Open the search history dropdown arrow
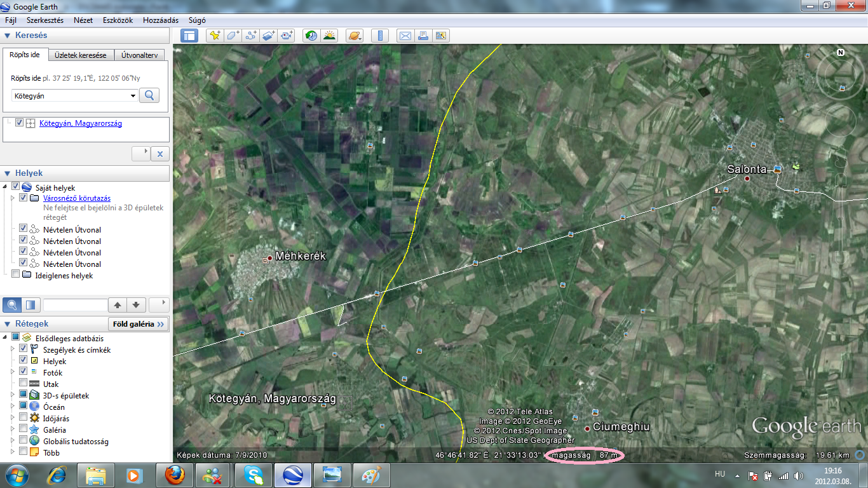868x488 pixels. [133, 96]
